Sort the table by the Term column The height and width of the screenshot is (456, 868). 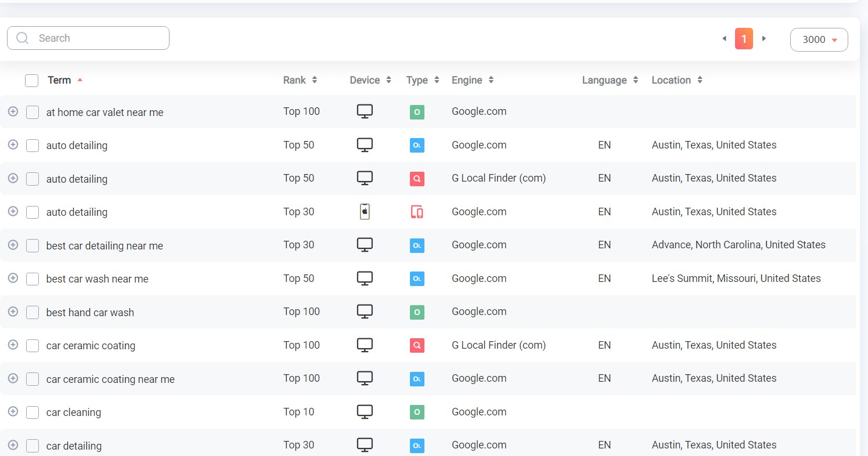[x=65, y=80]
